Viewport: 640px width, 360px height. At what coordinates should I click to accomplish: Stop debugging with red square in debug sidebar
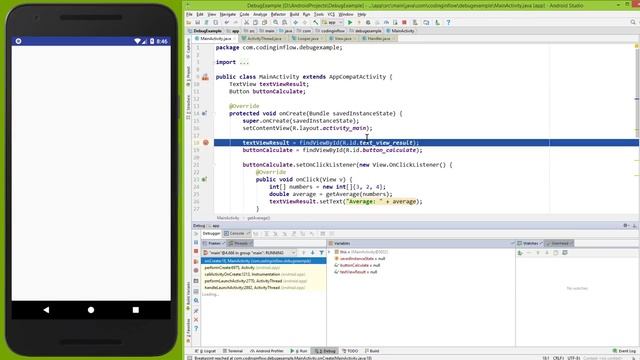point(196,251)
